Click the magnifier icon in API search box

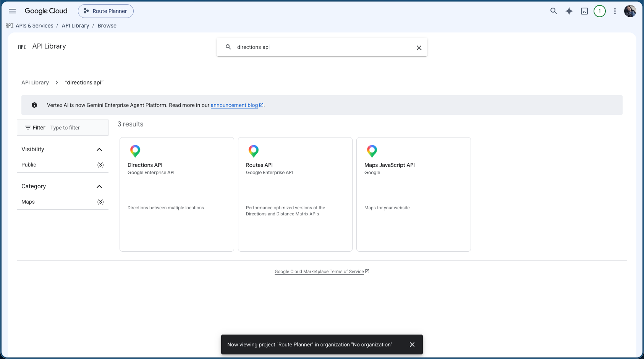(x=228, y=47)
